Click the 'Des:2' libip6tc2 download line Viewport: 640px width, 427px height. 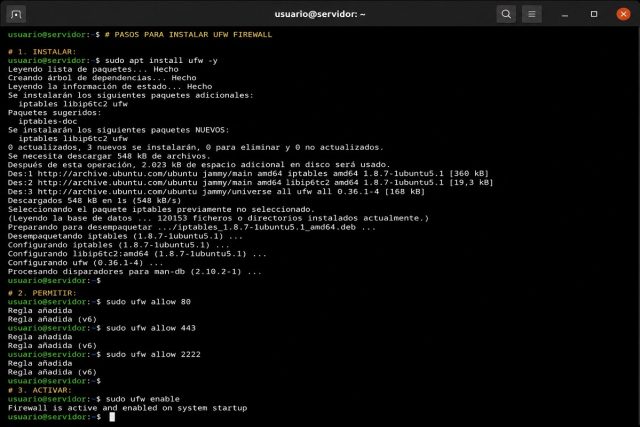pos(251,182)
